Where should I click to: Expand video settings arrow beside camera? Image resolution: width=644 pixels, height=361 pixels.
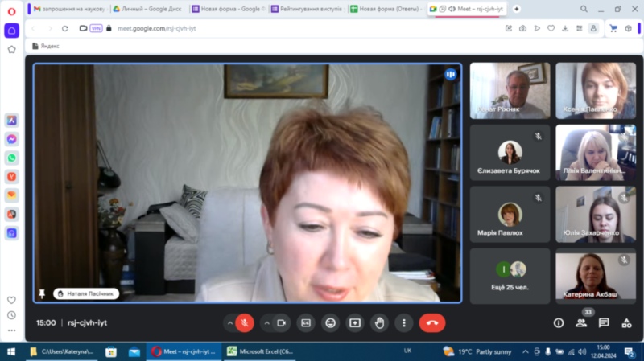267,322
